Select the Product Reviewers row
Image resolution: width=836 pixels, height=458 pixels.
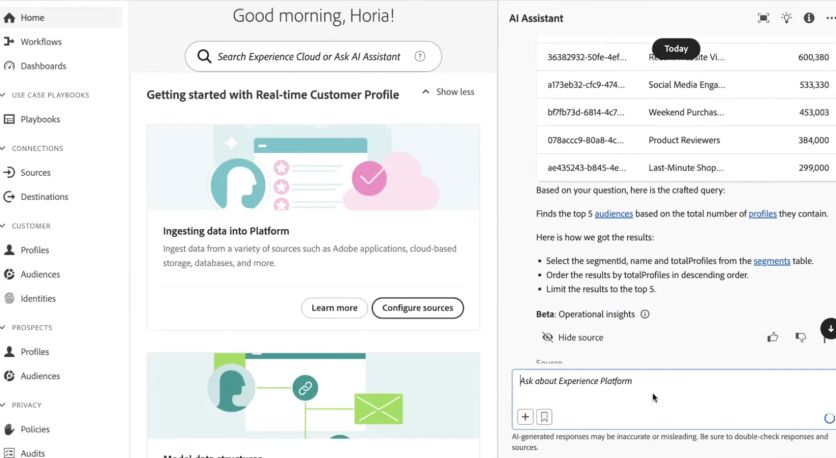(x=686, y=140)
